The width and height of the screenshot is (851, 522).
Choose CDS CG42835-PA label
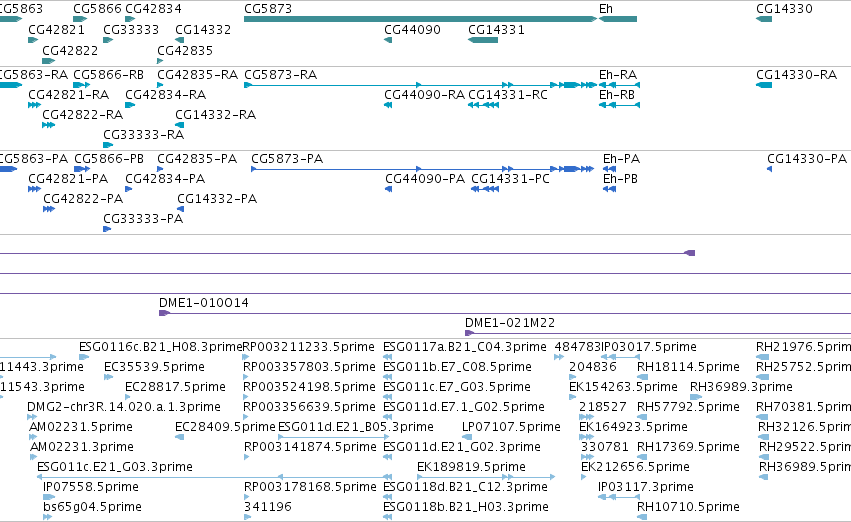[197, 159]
